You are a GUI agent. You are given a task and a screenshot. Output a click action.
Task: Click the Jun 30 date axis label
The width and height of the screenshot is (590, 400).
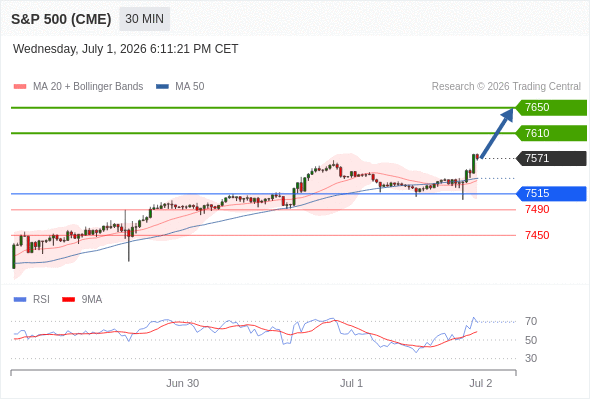pos(182,383)
